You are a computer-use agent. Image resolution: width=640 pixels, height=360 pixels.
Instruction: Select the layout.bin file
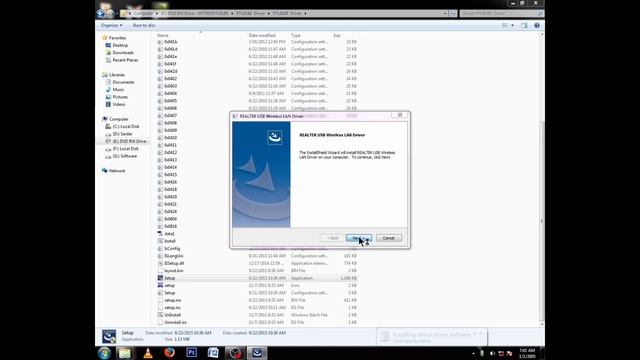(x=173, y=271)
